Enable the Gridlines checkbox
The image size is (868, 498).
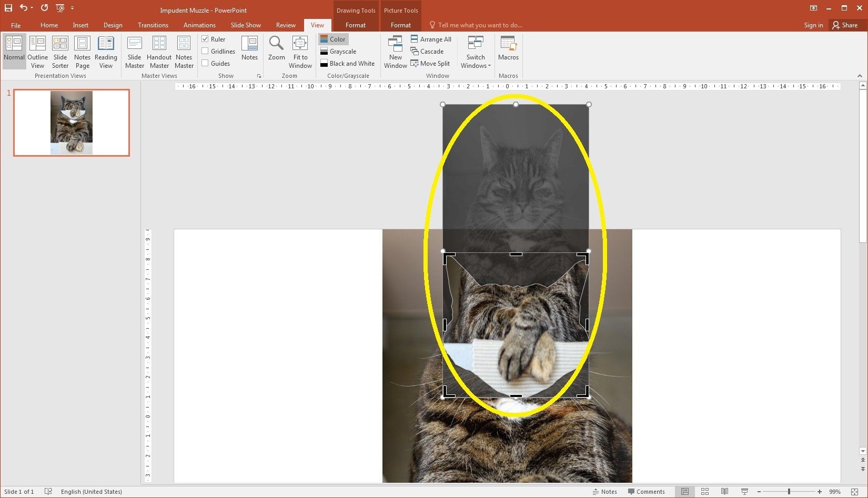(x=205, y=51)
